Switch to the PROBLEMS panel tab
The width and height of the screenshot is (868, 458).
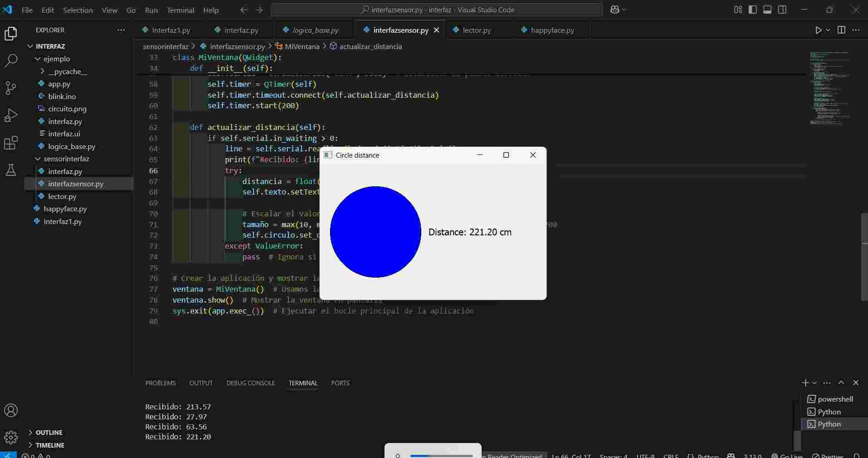(160, 383)
